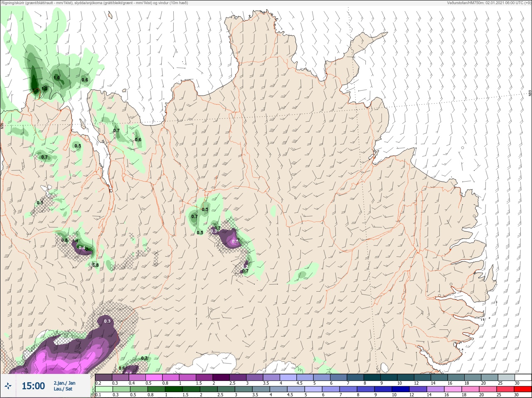Click the darkest purple swatch labeled 2 in upper legend

[221, 377]
